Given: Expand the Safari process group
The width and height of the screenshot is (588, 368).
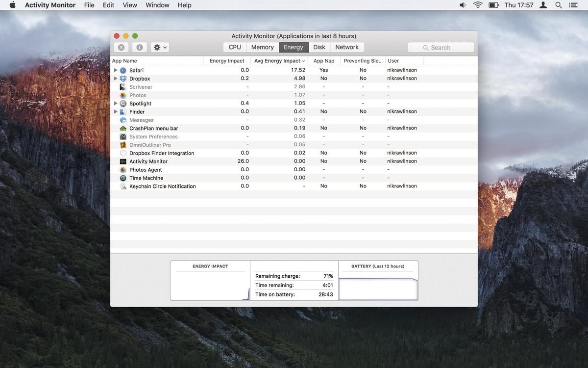Looking at the screenshot, I should (116, 70).
